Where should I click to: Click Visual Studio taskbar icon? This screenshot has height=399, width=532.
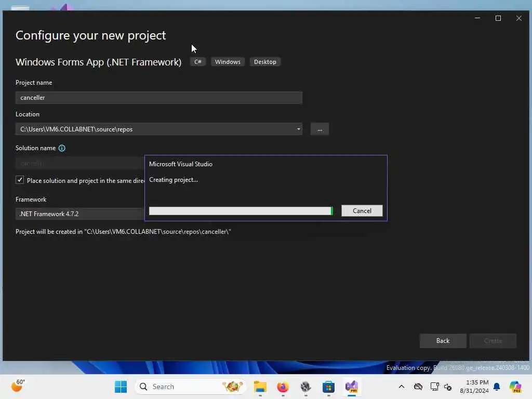pyautogui.click(x=352, y=387)
